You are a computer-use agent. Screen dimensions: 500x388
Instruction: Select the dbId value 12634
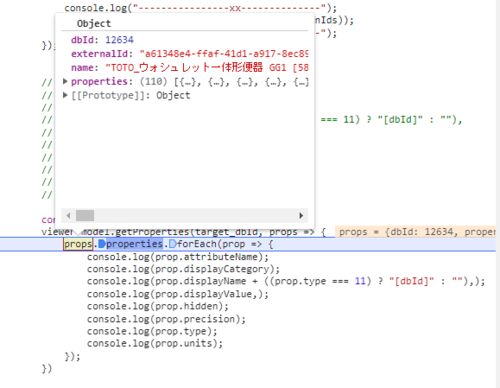119,40
